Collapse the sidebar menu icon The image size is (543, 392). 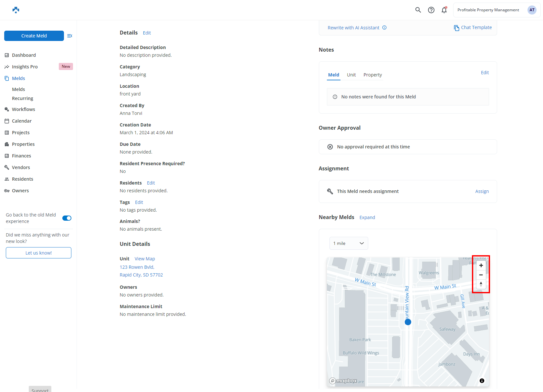click(69, 36)
